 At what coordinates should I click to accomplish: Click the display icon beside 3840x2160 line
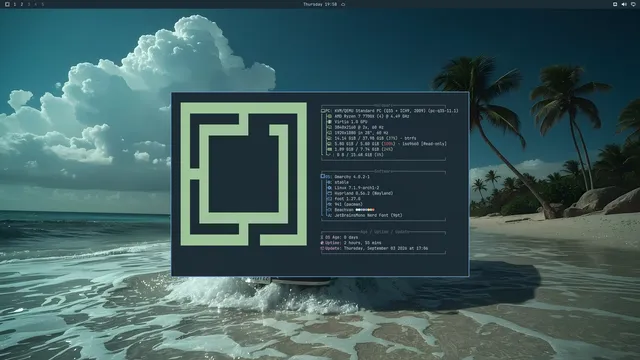[329, 127]
